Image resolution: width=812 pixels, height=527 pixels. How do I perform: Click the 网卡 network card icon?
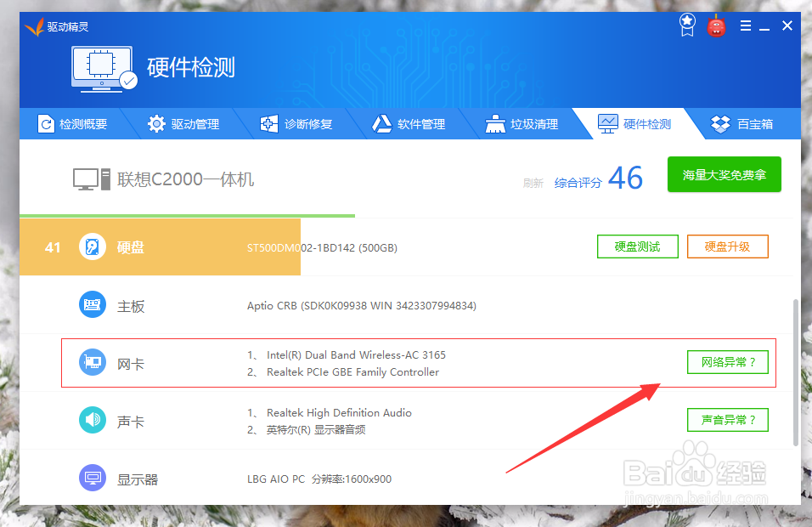(x=92, y=362)
